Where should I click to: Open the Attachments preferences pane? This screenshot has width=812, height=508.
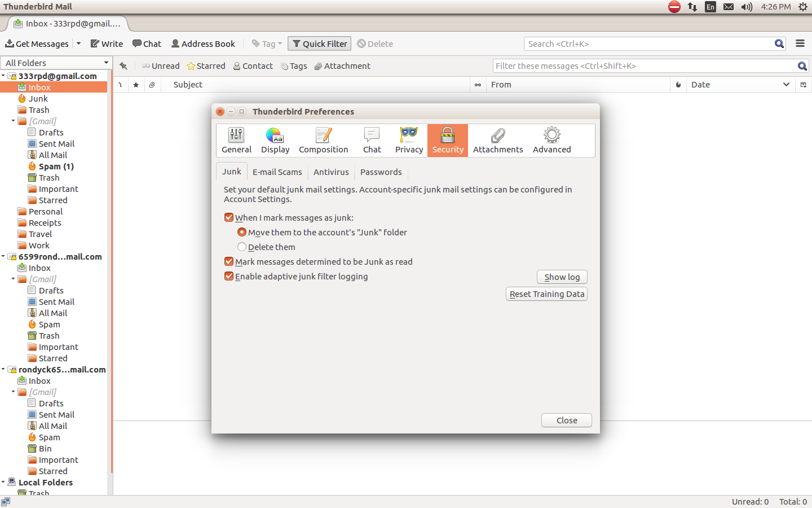(498, 141)
